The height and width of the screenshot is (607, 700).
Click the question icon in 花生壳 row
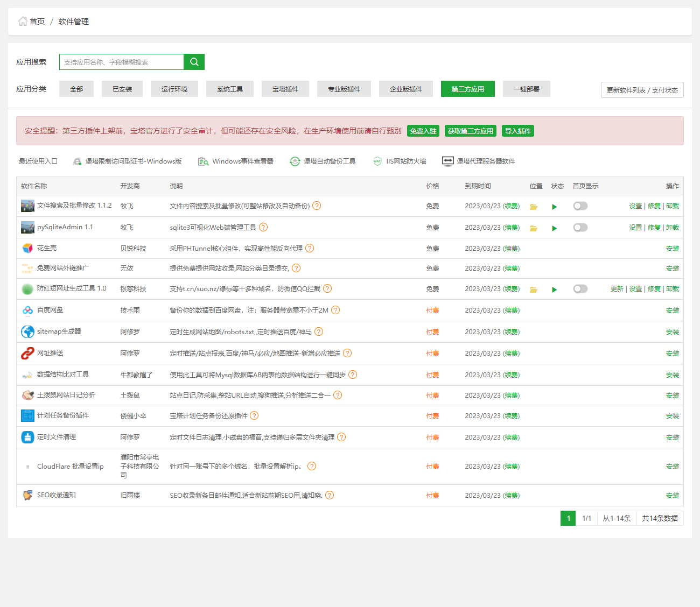coord(310,248)
